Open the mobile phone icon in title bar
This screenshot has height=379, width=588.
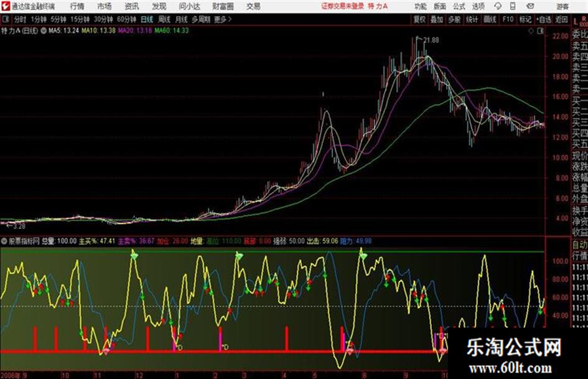pos(513,6)
